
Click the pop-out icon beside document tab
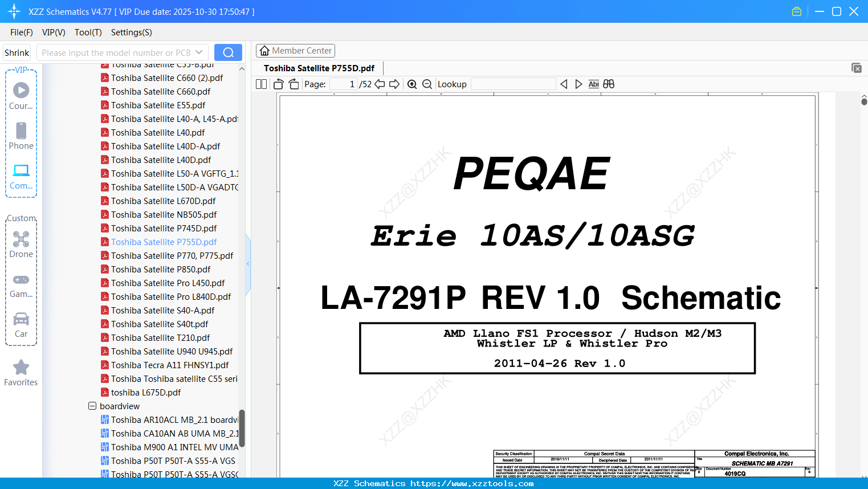tap(857, 68)
